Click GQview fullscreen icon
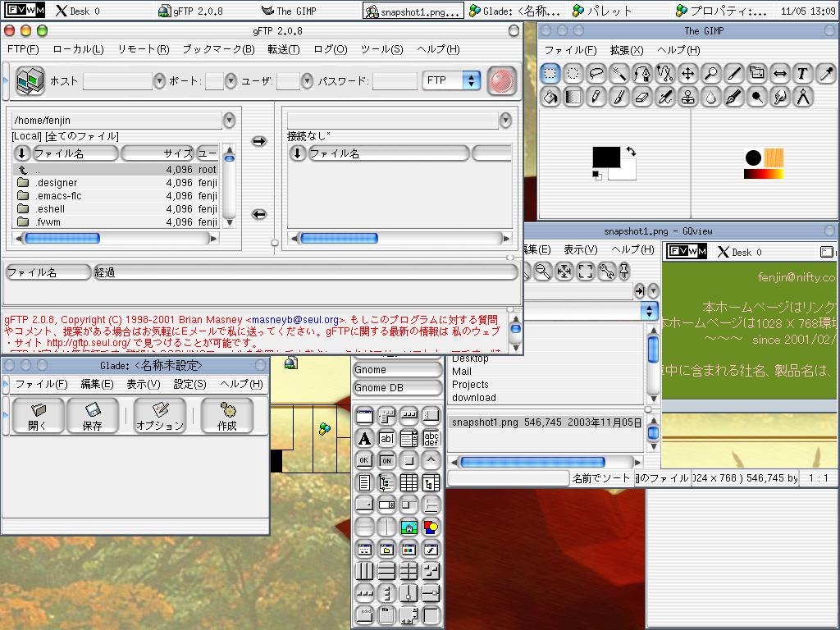 [586, 272]
